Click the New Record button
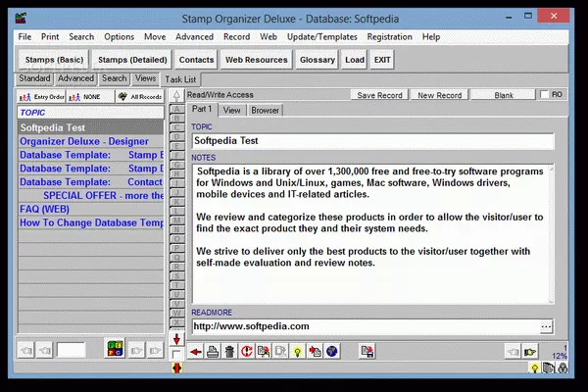 (440, 95)
